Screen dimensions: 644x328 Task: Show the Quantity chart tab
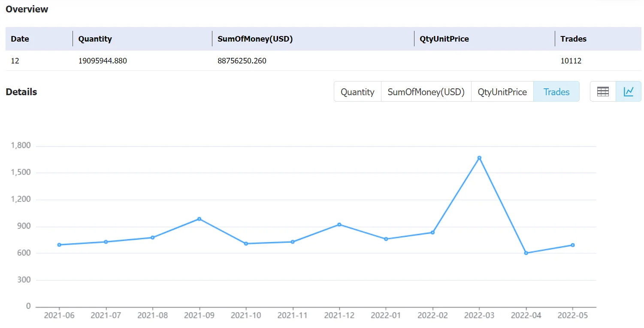357,92
